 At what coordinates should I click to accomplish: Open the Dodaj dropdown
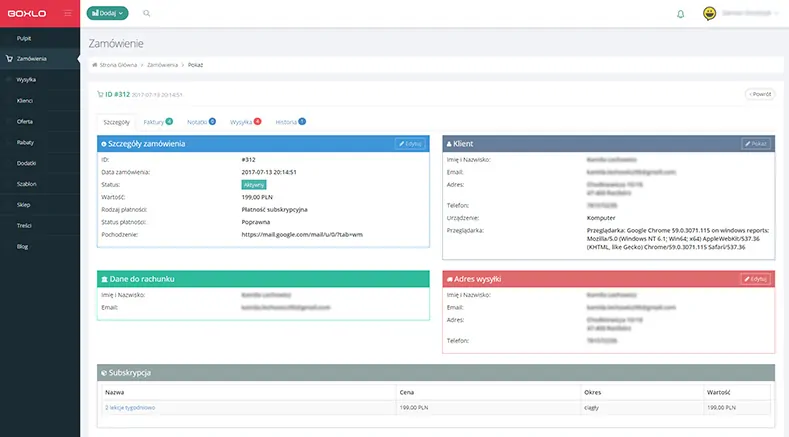107,14
